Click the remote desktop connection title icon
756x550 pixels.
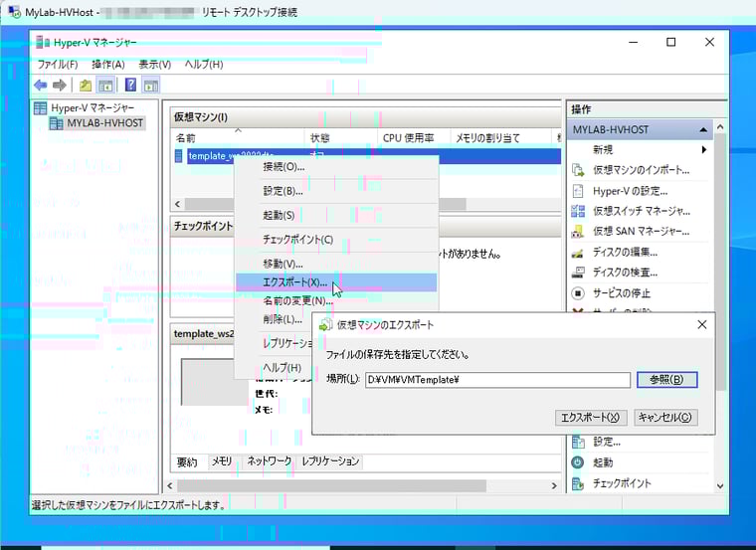14,12
